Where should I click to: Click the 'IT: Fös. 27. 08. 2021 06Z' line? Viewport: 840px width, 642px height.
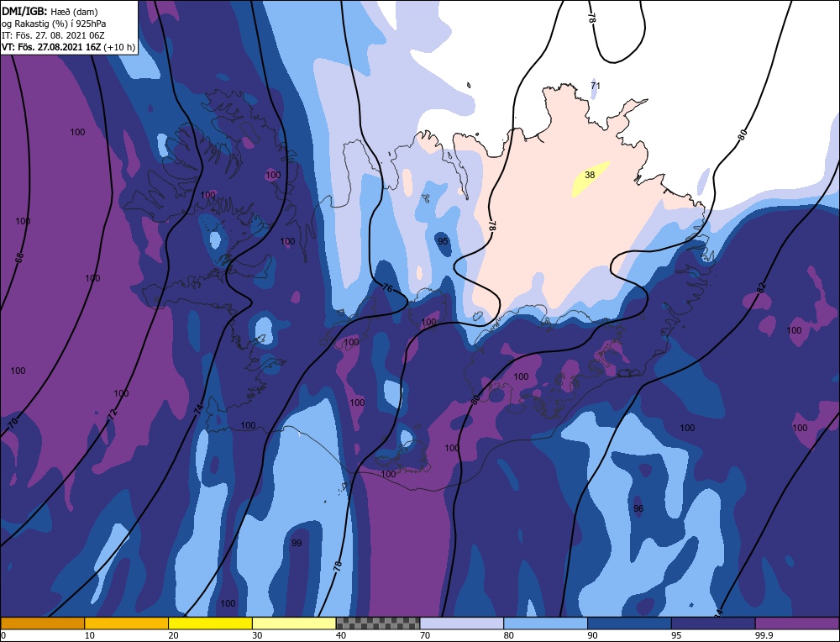[x=53, y=35]
